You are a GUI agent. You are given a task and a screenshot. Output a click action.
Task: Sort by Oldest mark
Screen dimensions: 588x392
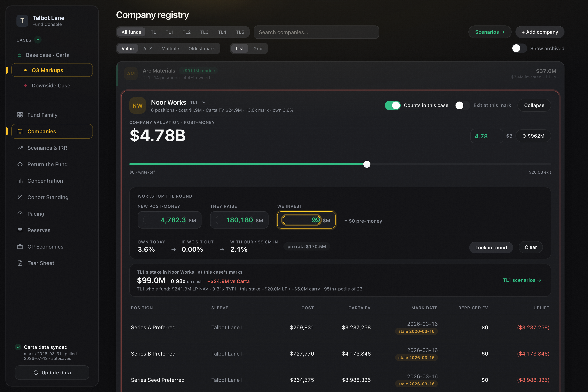tap(201, 48)
